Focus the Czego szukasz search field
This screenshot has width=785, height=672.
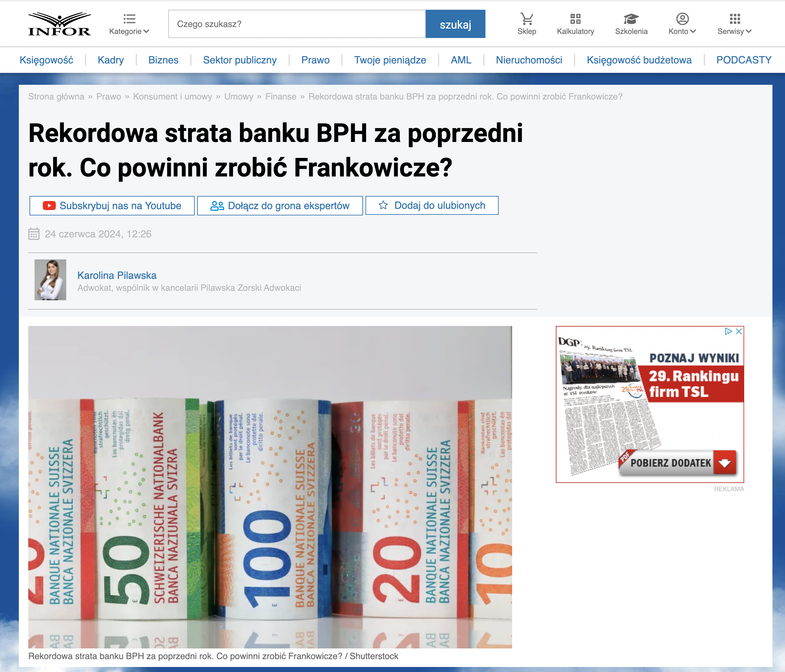click(297, 24)
